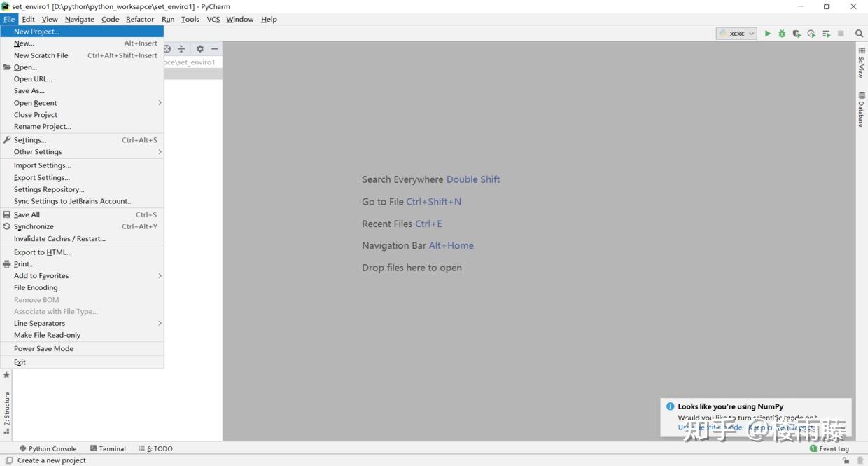The image size is (868, 466).
Task: Select Close Project entry
Action: coord(82,115)
